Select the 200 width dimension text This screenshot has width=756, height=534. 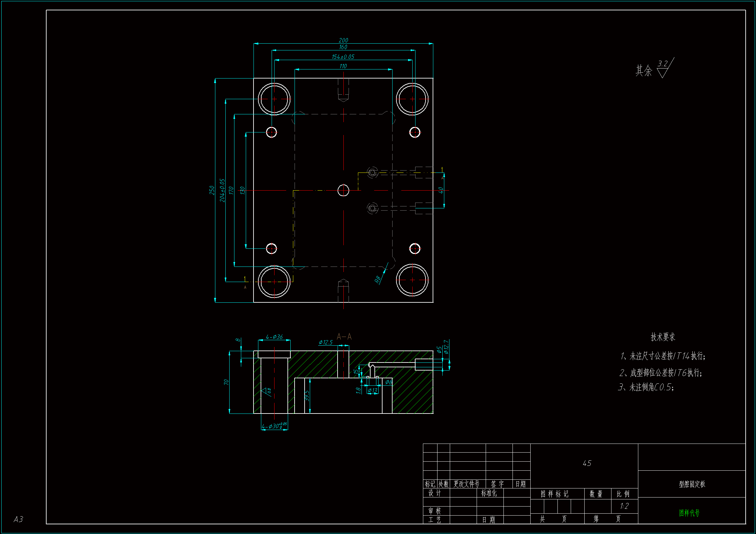point(343,40)
